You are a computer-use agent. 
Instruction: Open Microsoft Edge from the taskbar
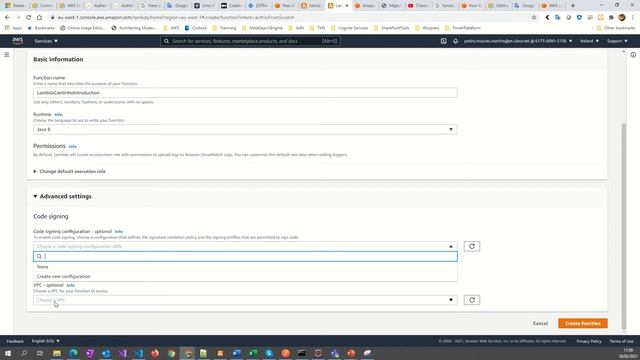[x=73, y=353]
